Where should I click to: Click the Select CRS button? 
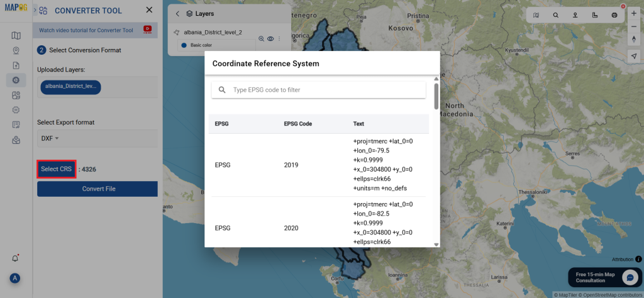click(x=56, y=169)
